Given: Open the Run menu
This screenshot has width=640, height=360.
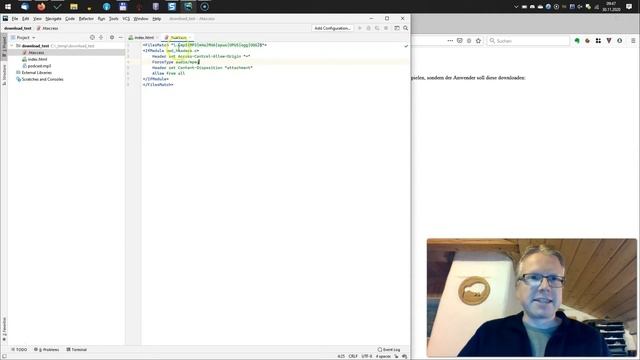Looking at the screenshot, I should (101, 19).
